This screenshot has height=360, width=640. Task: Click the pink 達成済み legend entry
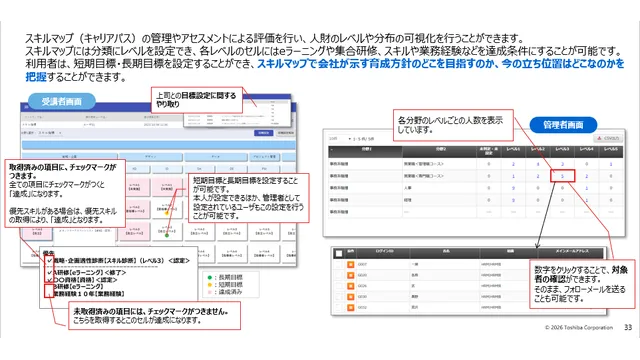(225, 292)
